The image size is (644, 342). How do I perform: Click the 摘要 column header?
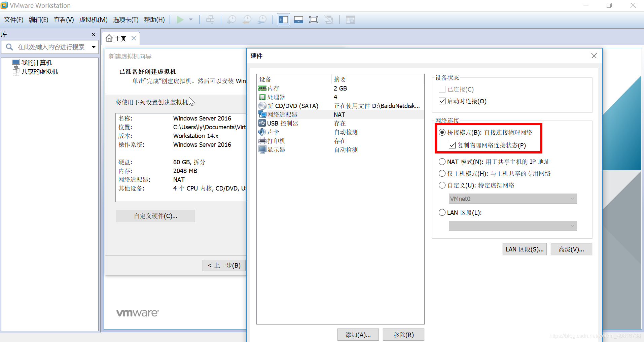click(x=378, y=79)
